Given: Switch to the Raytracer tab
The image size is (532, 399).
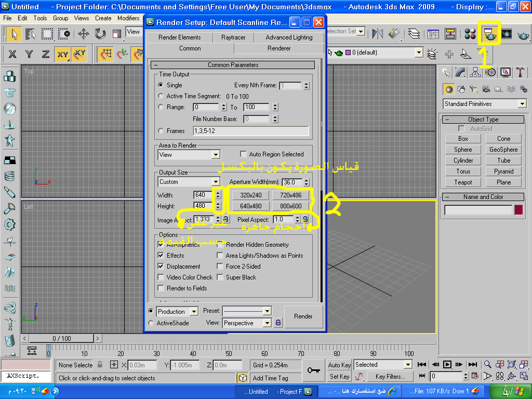Looking at the screenshot, I should 233,37.
